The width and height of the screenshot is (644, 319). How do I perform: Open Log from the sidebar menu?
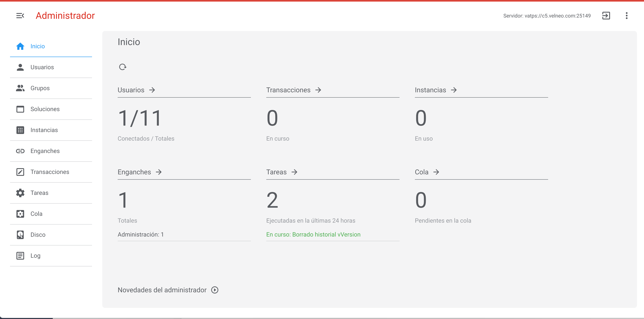pyautogui.click(x=51, y=256)
